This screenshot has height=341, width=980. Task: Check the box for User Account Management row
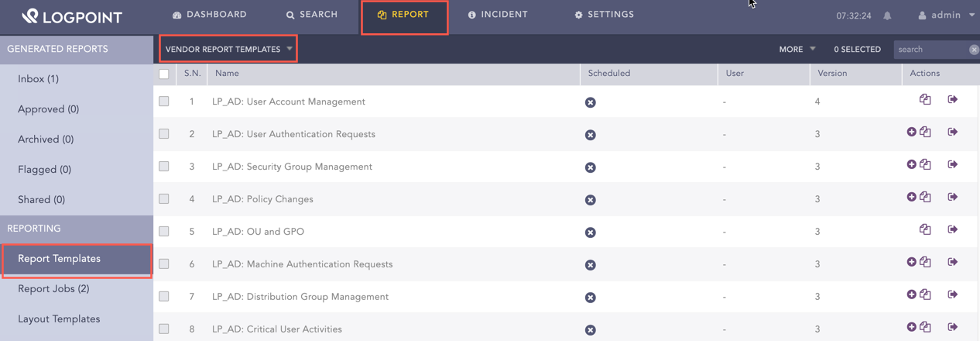tap(164, 102)
